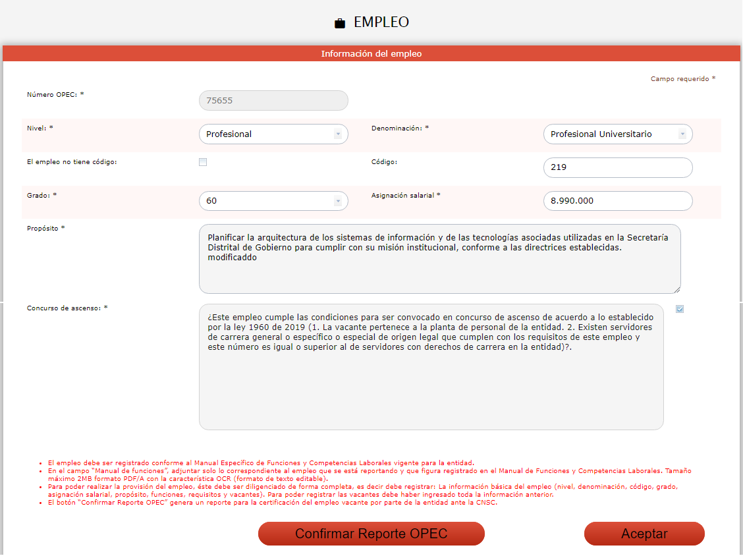743x560 pixels.
Task: Click the Aceptar button
Action: [644, 534]
